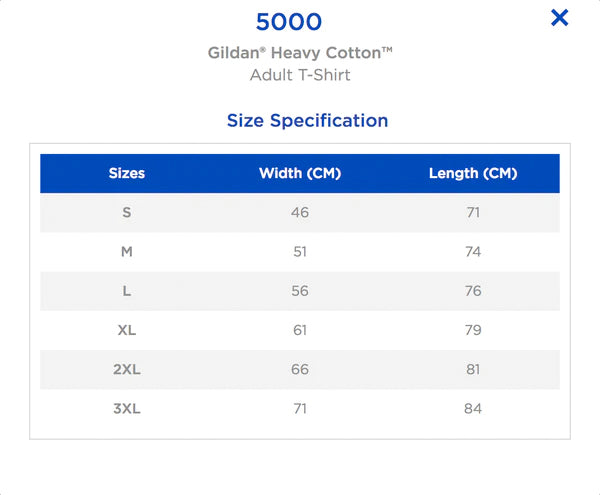Viewport: 600px width, 495px height.
Task: Select the L size row label
Action: point(127,291)
